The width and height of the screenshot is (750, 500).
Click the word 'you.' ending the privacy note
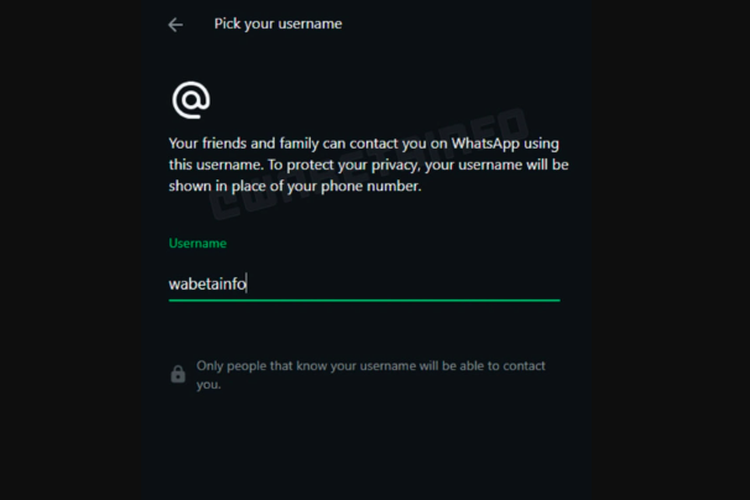[x=208, y=384]
